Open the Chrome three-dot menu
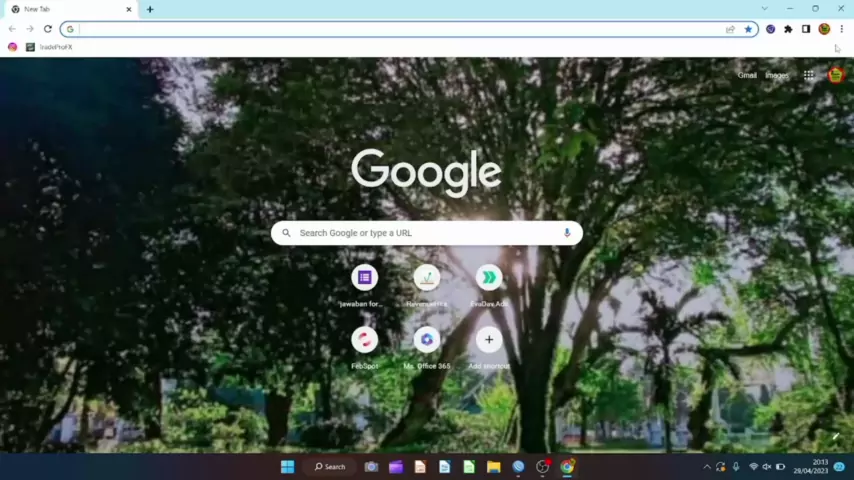Screen dimensions: 854x480 841,29
